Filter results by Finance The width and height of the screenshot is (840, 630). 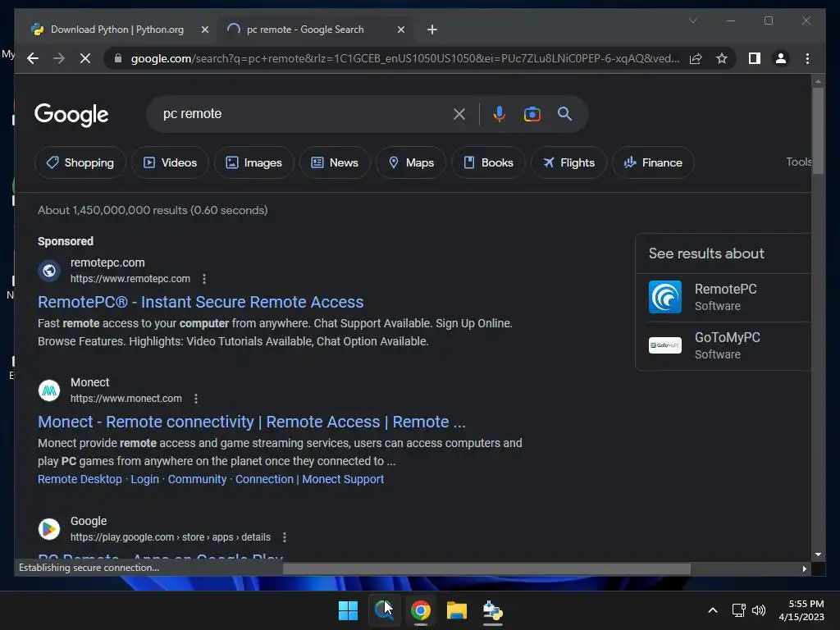point(653,162)
